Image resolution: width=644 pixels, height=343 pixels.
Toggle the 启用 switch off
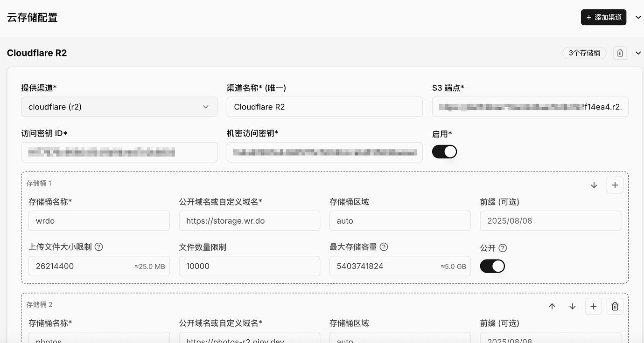coord(444,151)
